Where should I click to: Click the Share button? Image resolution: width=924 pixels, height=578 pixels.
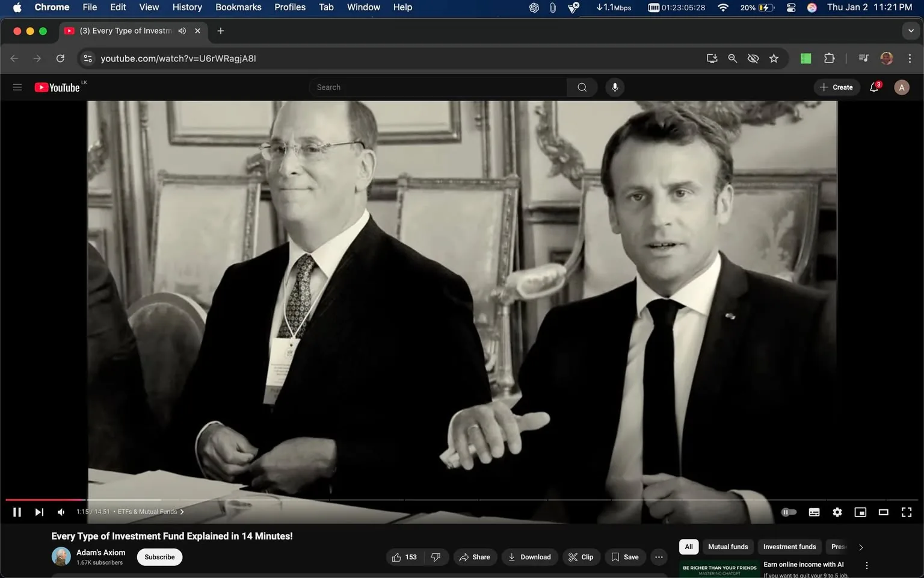tap(475, 557)
